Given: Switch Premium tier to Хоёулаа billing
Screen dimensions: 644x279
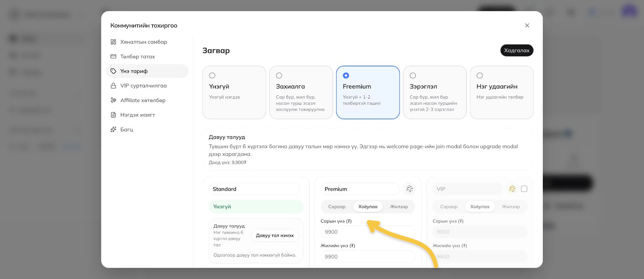Looking at the screenshot, I should click(x=368, y=206).
